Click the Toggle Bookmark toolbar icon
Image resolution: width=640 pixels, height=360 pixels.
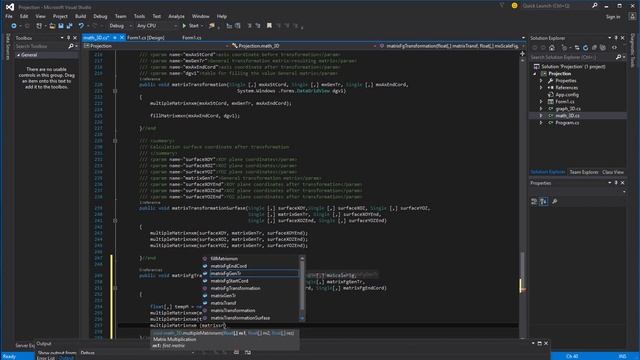[x=269, y=26]
